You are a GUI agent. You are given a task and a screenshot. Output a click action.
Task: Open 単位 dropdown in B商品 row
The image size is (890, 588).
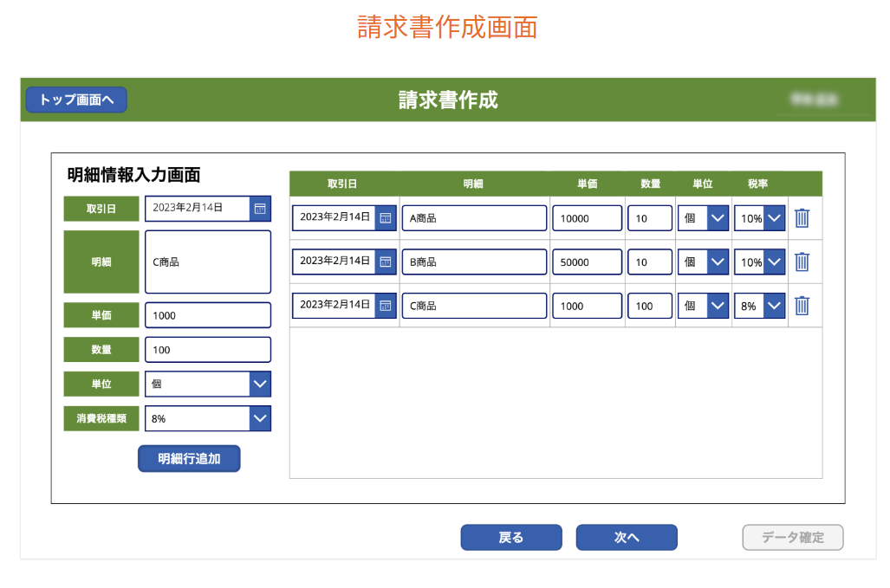tap(718, 262)
